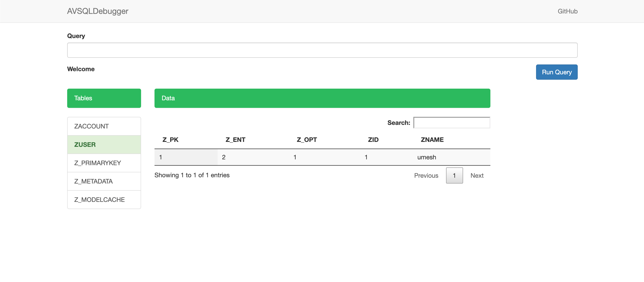Viewport: 644px width, 282px height.
Task: Select the ZACCOUNT table
Action: (104, 126)
